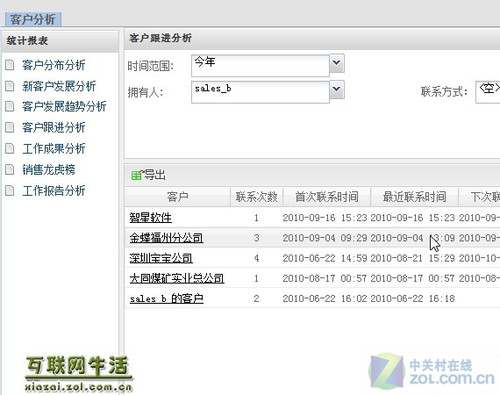Open the 客户分布分析 report
Viewport: 500px width, 395px height.
[x=54, y=65]
